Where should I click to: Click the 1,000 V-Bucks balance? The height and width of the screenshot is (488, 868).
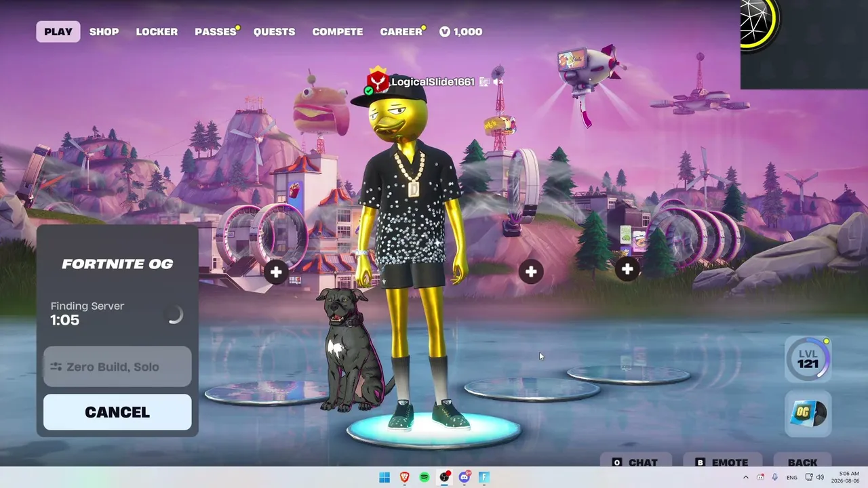pyautogui.click(x=467, y=32)
